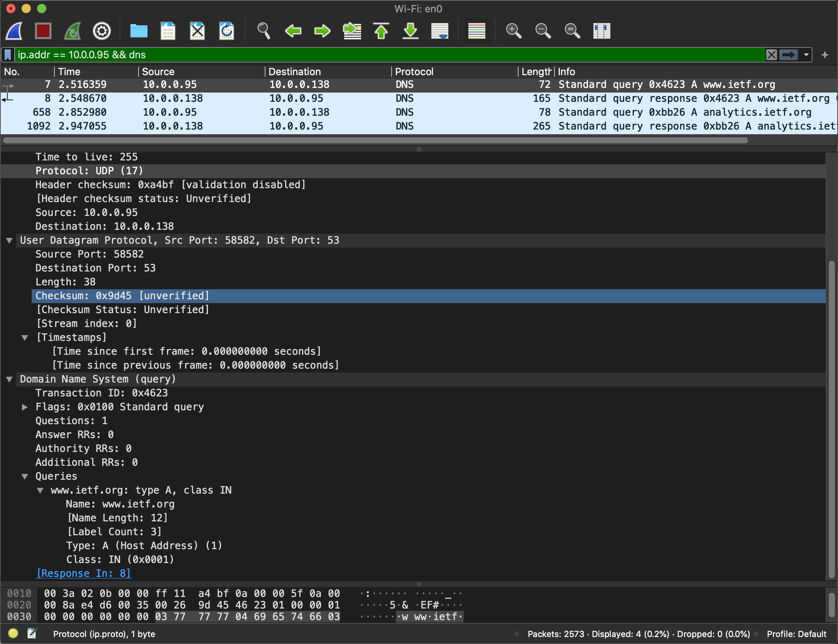The width and height of the screenshot is (838, 644).
Task: Expand the Flags: 0x0100 Standard query row
Action: coord(25,407)
